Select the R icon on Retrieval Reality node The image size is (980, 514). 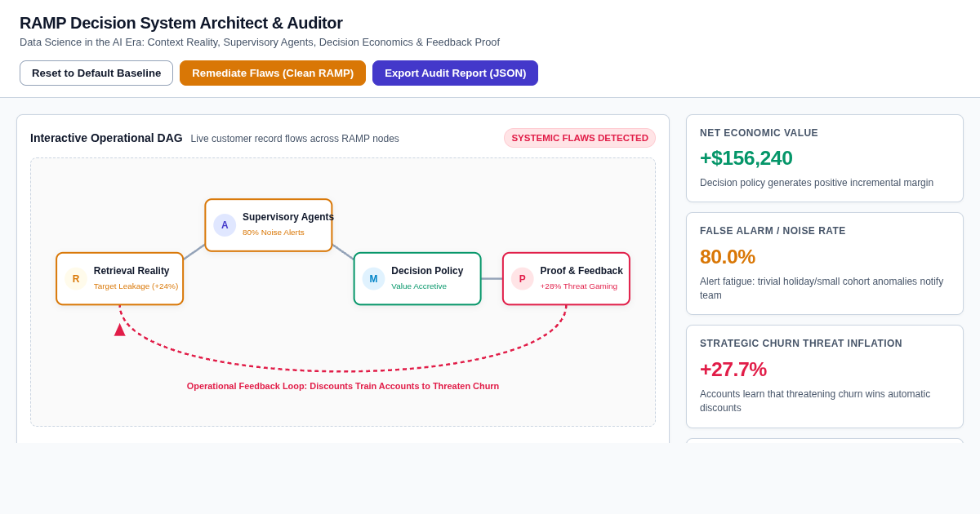tap(76, 279)
